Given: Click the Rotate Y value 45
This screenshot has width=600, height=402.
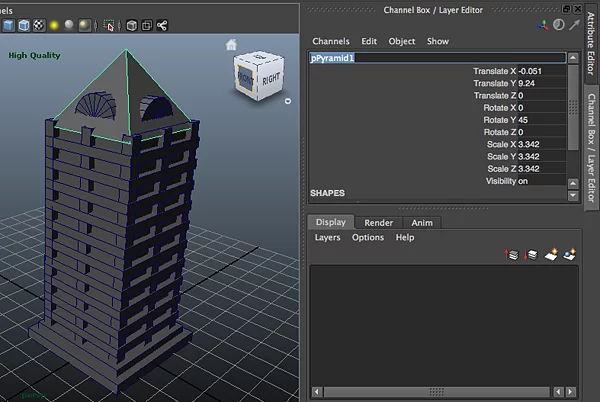Looking at the screenshot, I should pos(541,120).
